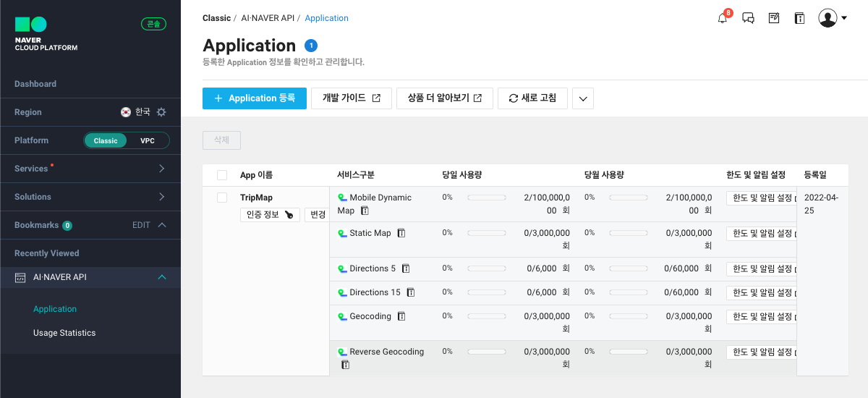Open the chat support speech-bubble icon
The height and width of the screenshot is (398, 868).
tap(749, 18)
